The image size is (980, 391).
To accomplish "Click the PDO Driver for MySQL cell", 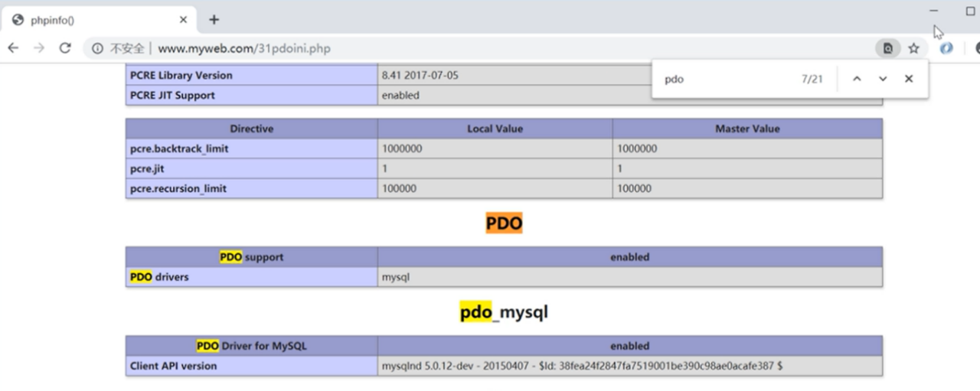I will pos(251,346).
